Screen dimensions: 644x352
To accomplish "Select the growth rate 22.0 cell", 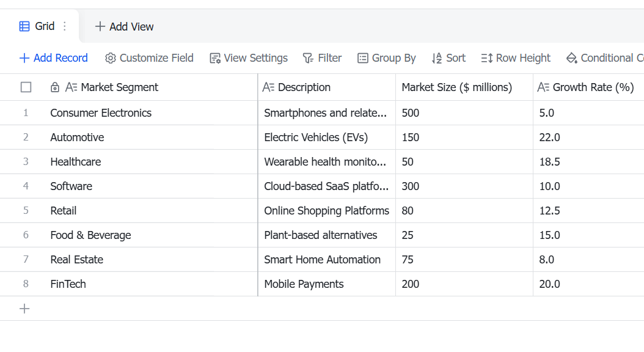I will pos(588,137).
